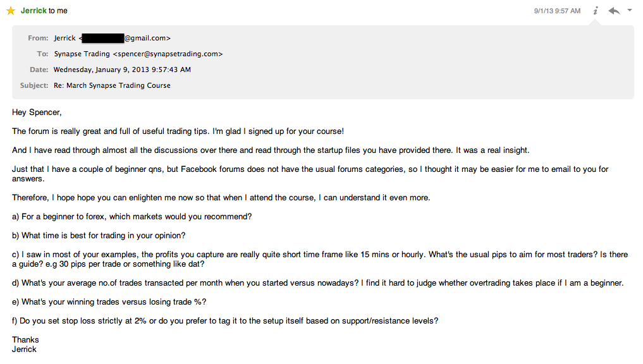The image size is (643, 364).
Task: Click the "Hey Spencer," greeting line
Action: coord(37,112)
